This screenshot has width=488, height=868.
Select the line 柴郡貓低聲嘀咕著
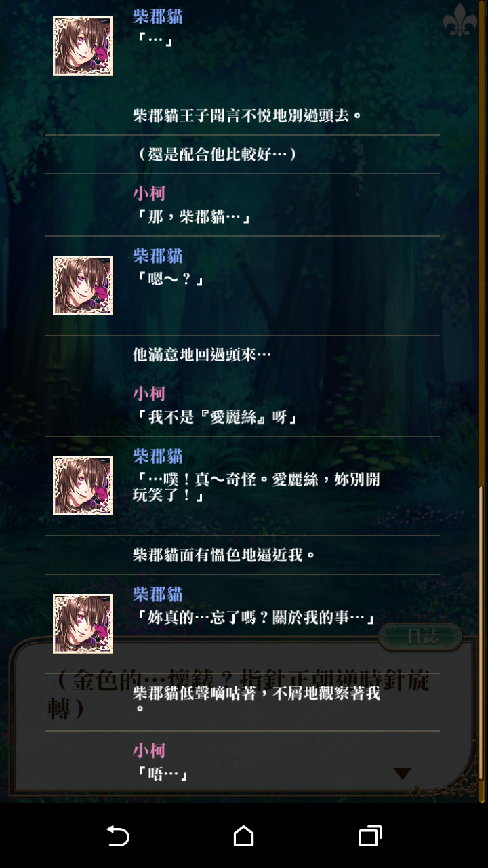point(256,701)
